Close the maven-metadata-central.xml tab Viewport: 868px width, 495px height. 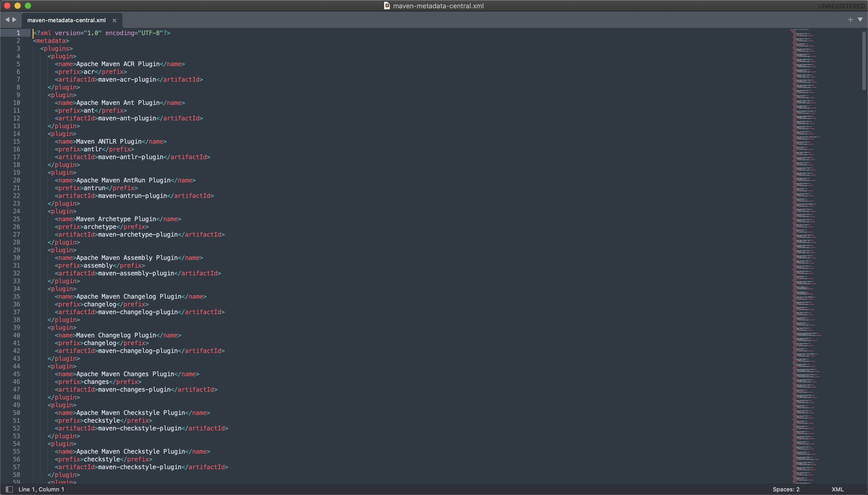[x=114, y=20]
